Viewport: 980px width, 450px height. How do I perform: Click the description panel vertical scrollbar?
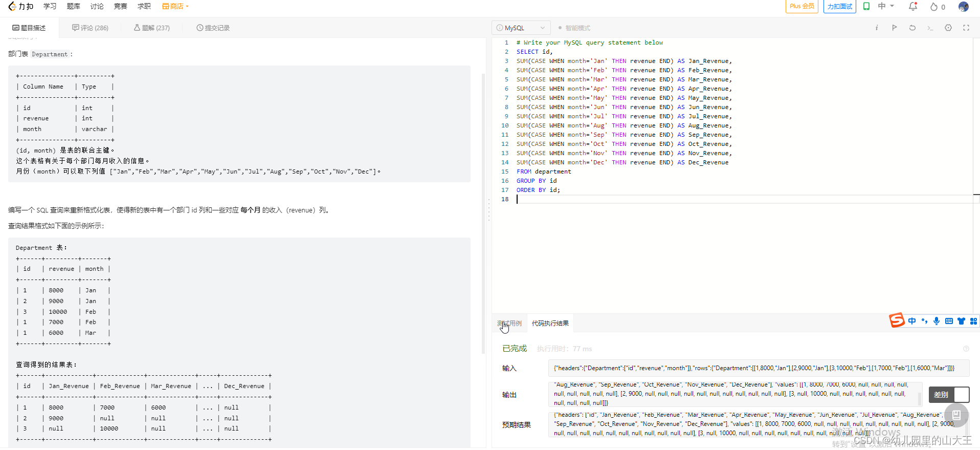pos(483,213)
